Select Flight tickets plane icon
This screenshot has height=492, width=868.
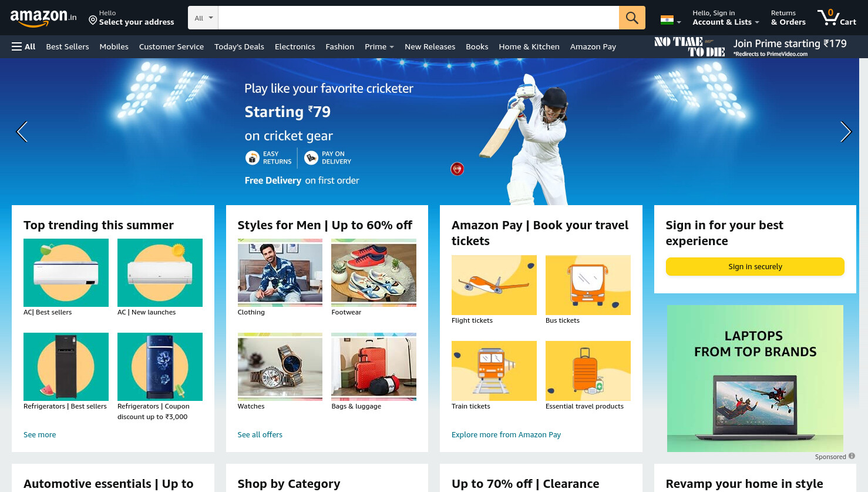(x=494, y=285)
